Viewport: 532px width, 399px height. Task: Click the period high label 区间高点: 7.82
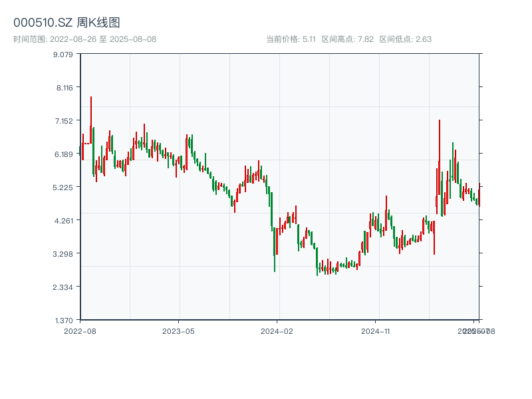pyautogui.click(x=347, y=39)
